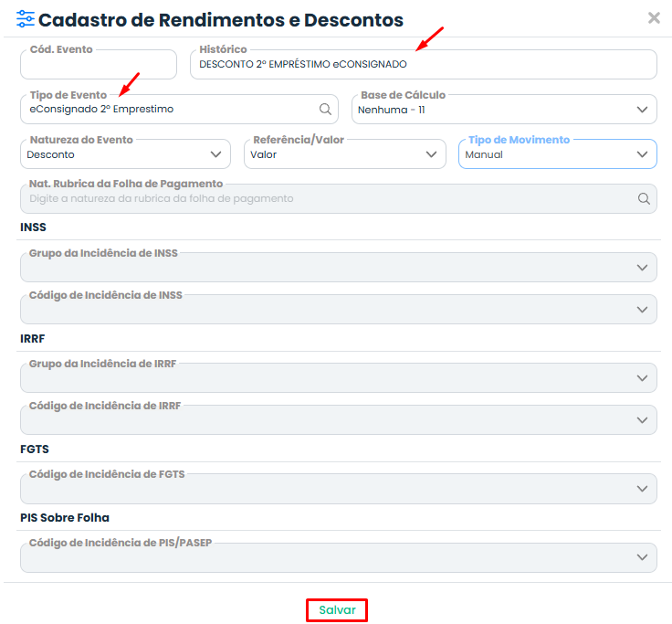The width and height of the screenshot is (672, 624).
Task: Click the sliders icon beside the dialog title
Action: coord(26,19)
